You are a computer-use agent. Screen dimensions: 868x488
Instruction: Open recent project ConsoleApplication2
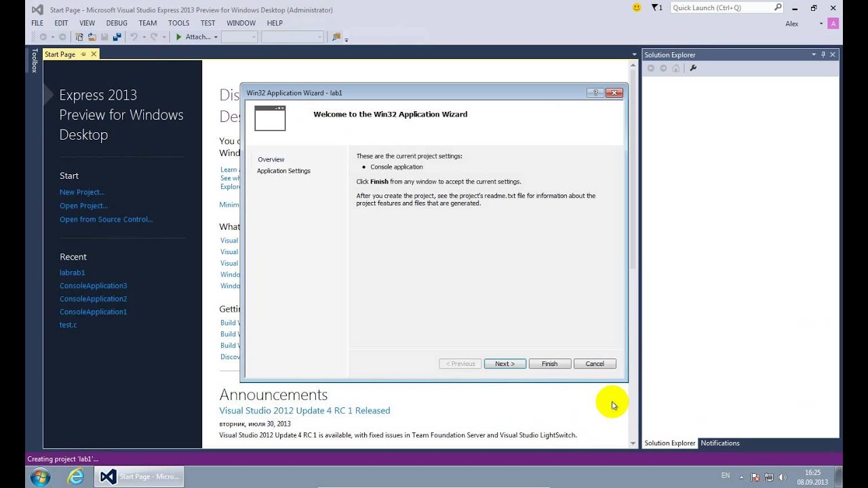(93, 299)
